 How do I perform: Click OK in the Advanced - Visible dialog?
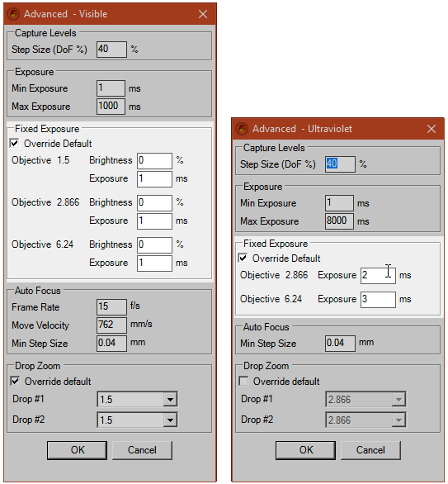pos(77,450)
